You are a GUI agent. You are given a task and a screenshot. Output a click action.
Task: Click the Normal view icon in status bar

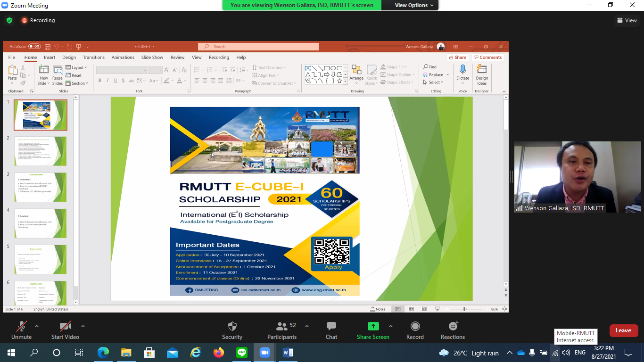point(398,309)
